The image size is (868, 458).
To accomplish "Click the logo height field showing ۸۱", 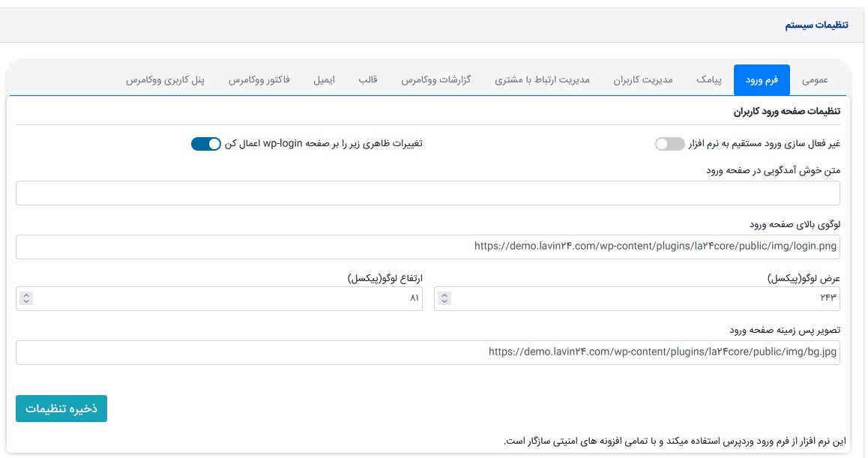I will pos(225,298).
